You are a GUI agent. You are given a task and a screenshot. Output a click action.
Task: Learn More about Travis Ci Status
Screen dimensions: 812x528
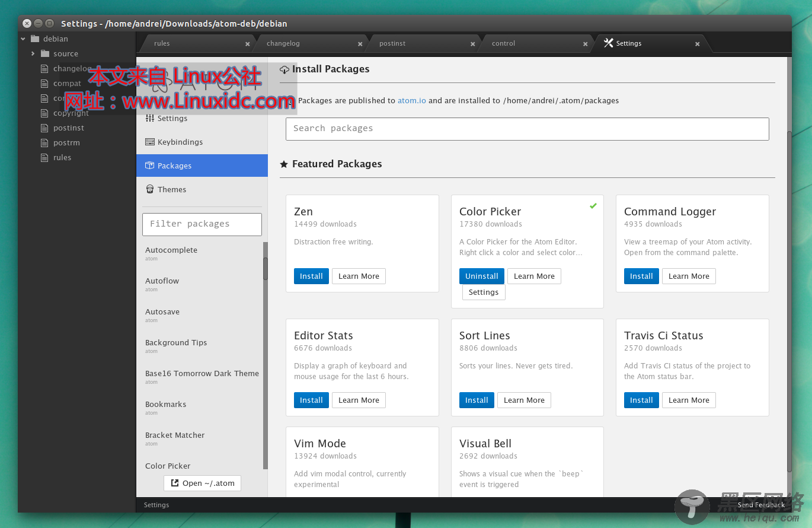pos(689,400)
